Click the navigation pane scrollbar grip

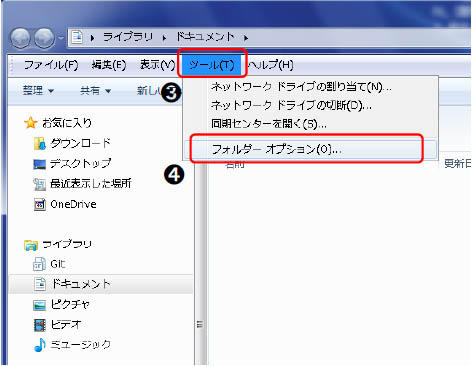pos(200,324)
